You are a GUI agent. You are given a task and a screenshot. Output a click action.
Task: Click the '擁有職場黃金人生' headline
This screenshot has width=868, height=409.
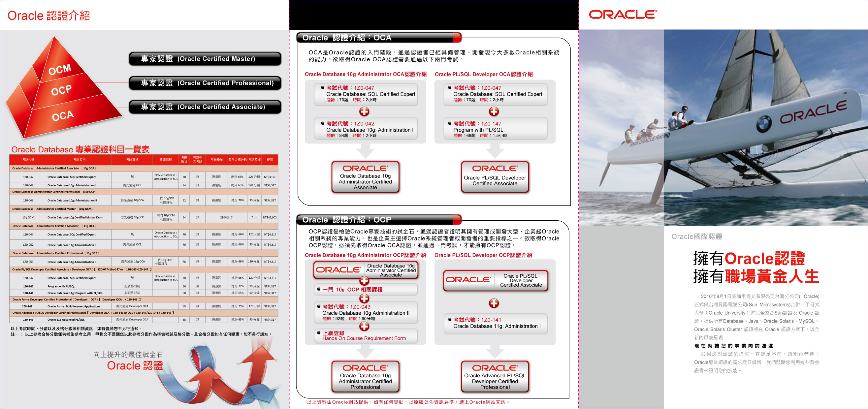click(x=756, y=277)
